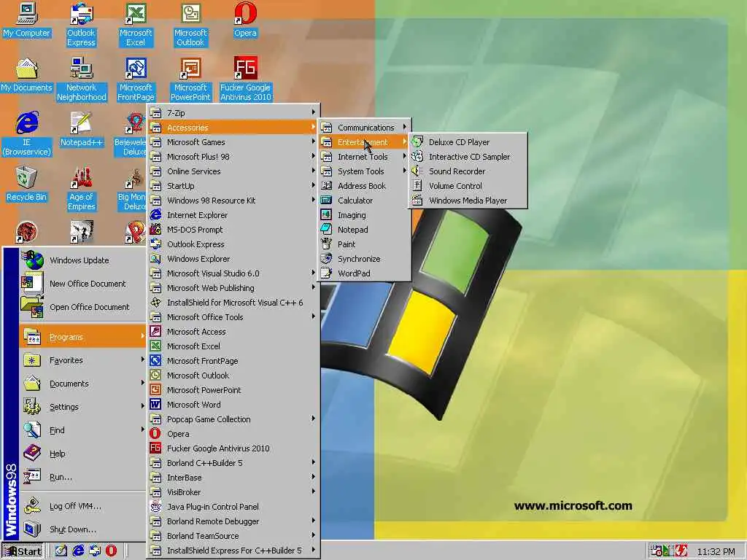Open the Microsoft Outlook desktop shortcut
Image resolution: width=747 pixels, height=560 pixels.
[x=190, y=24]
